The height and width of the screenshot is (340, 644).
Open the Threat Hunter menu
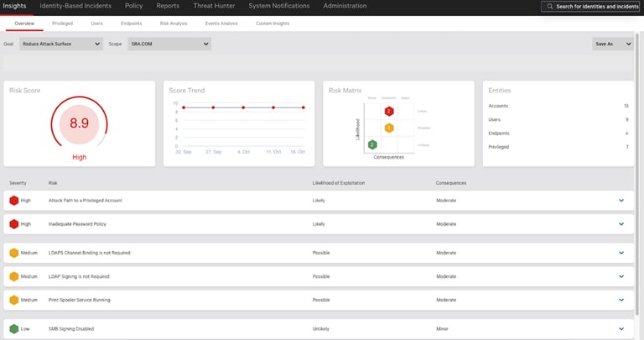pos(214,6)
